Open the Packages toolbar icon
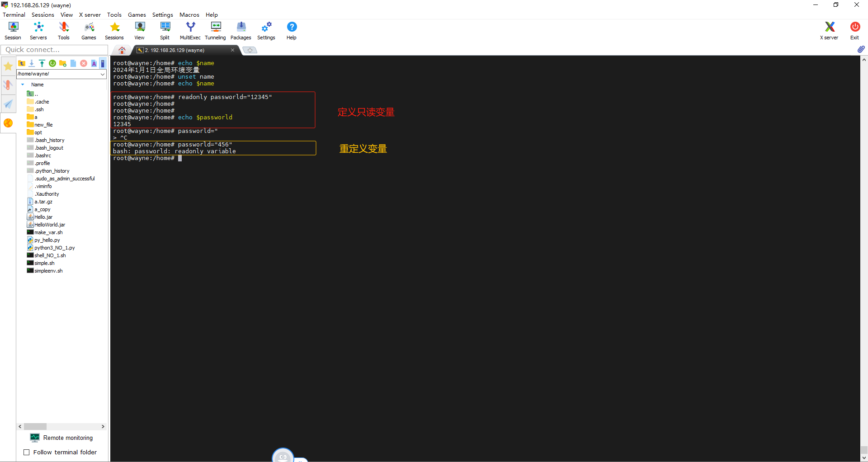 point(241,31)
